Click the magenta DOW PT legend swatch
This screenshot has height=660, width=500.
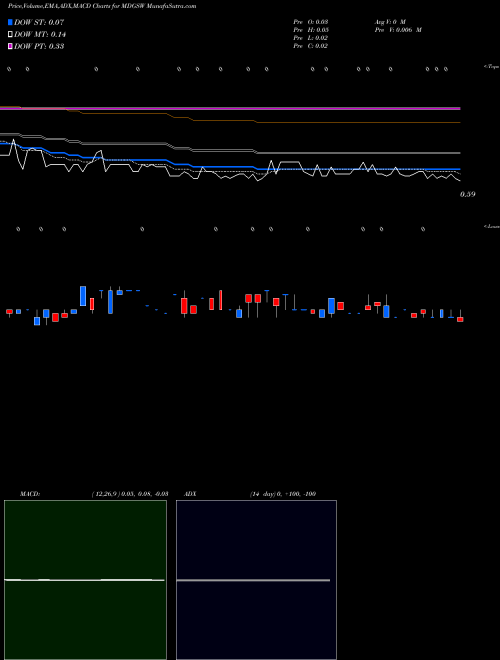pos(10,46)
